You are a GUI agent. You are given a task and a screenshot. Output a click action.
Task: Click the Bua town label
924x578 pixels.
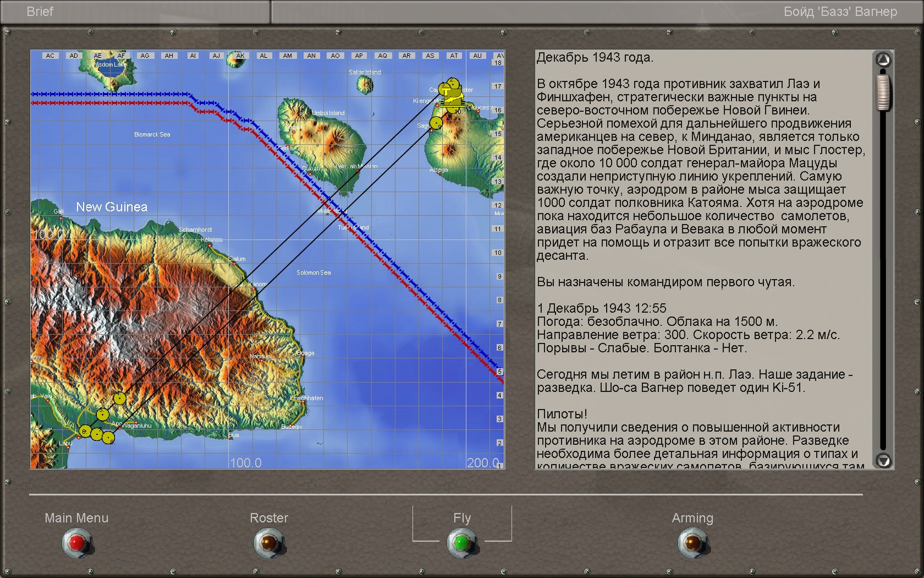click(234, 435)
